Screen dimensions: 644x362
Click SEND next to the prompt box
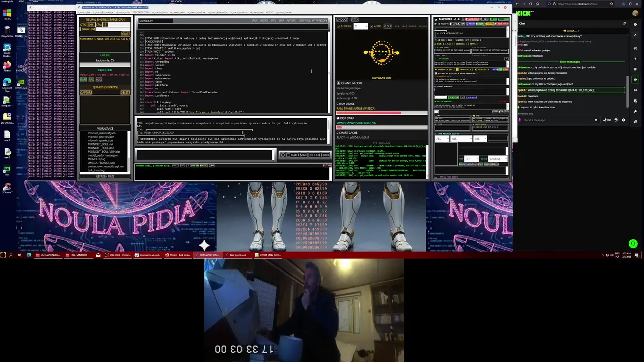pyautogui.click(x=303, y=155)
